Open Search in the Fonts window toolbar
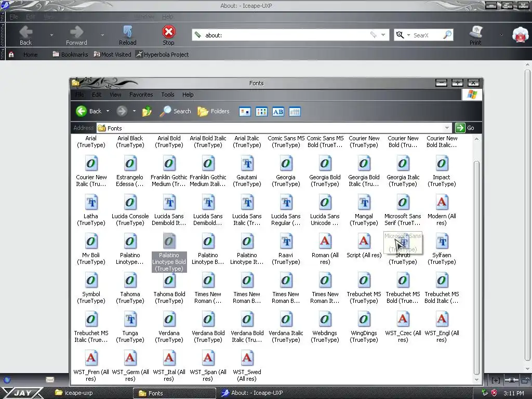 click(176, 111)
